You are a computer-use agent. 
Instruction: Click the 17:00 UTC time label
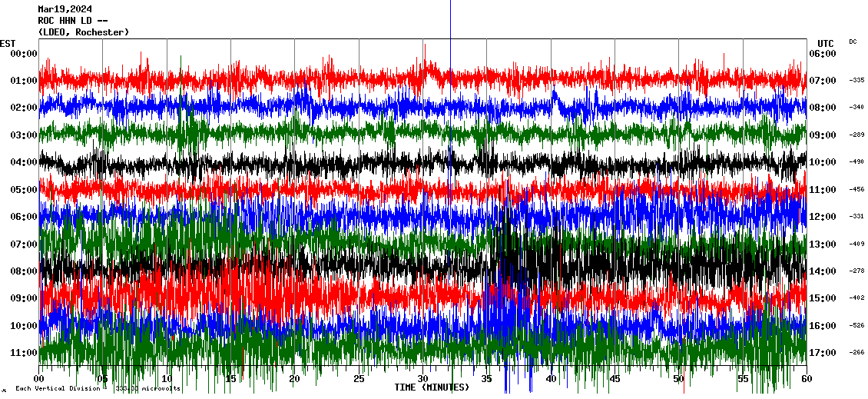tap(823, 353)
